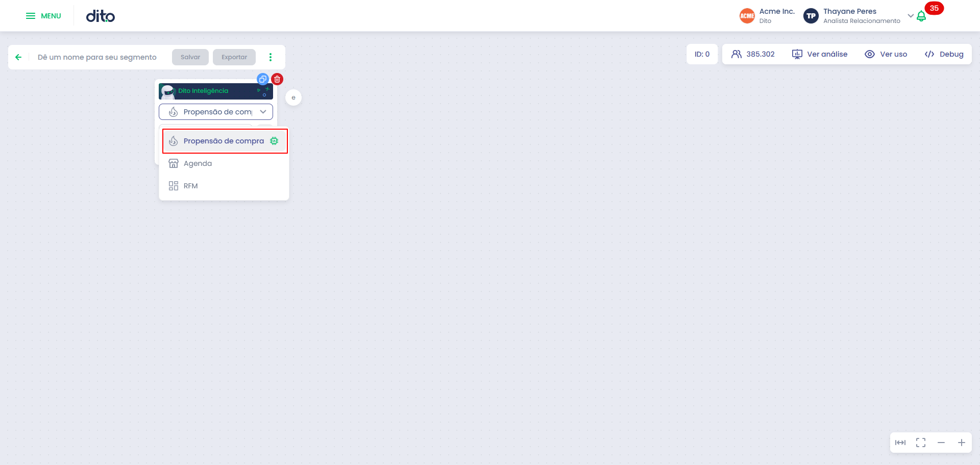
Task: Expand the Propensão de compra dropdown
Action: (x=216, y=112)
